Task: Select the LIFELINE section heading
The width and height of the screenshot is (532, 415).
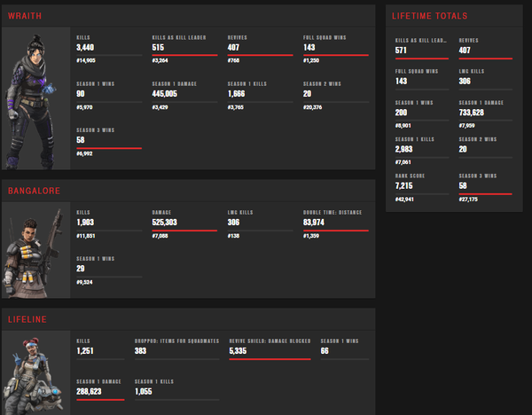Action: (x=27, y=319)
